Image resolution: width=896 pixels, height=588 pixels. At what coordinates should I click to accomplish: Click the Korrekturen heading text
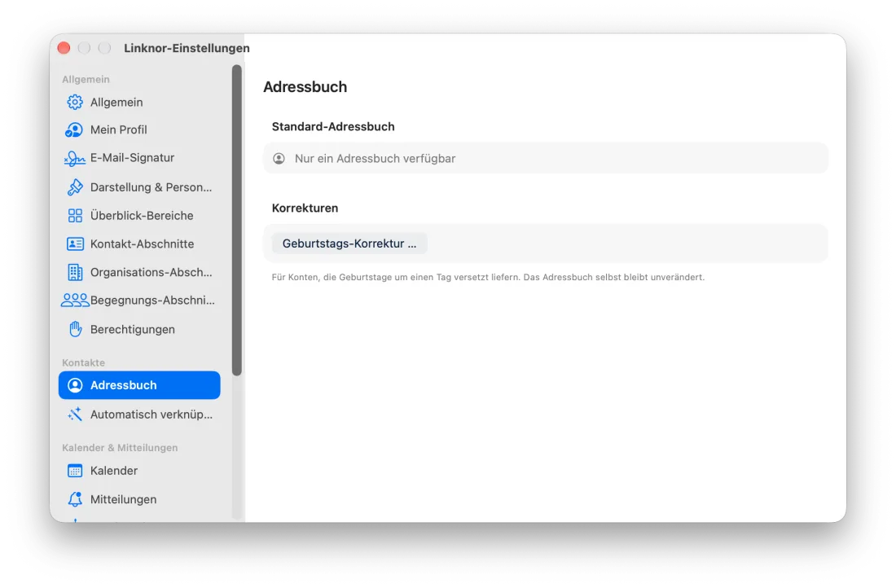305,208
